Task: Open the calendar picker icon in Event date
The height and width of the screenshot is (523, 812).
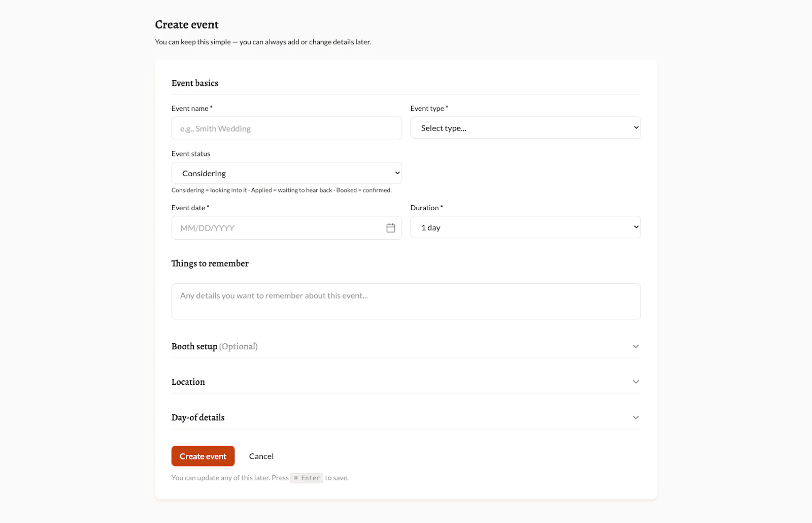Action: click(390, 228)
